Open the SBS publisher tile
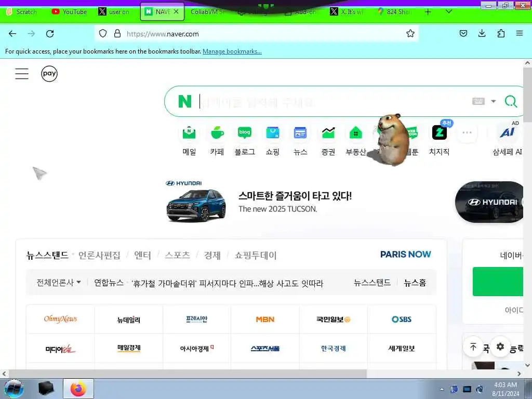532x399 pixels. [402, 319]
